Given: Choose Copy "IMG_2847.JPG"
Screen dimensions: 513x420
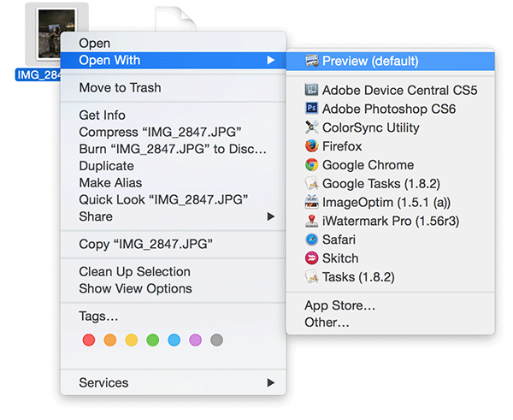Looking at the screenshot, I should 173,244.
